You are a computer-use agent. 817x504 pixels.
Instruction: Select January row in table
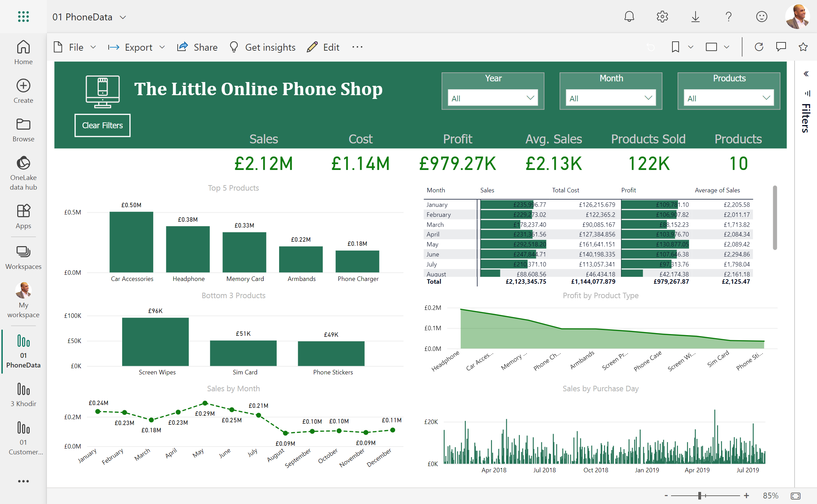coord(588,204)
